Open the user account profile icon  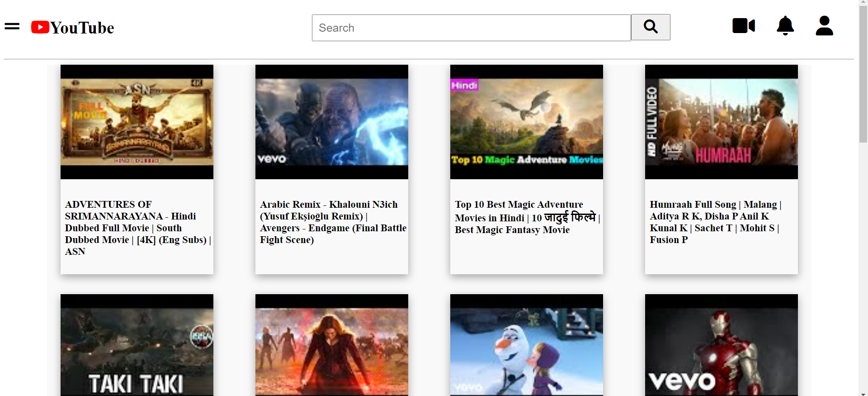tap(824, 26)
